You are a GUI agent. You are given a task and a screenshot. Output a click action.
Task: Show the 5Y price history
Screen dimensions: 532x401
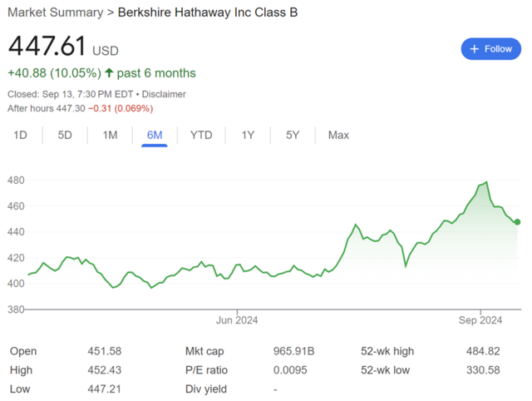[293, 135]
